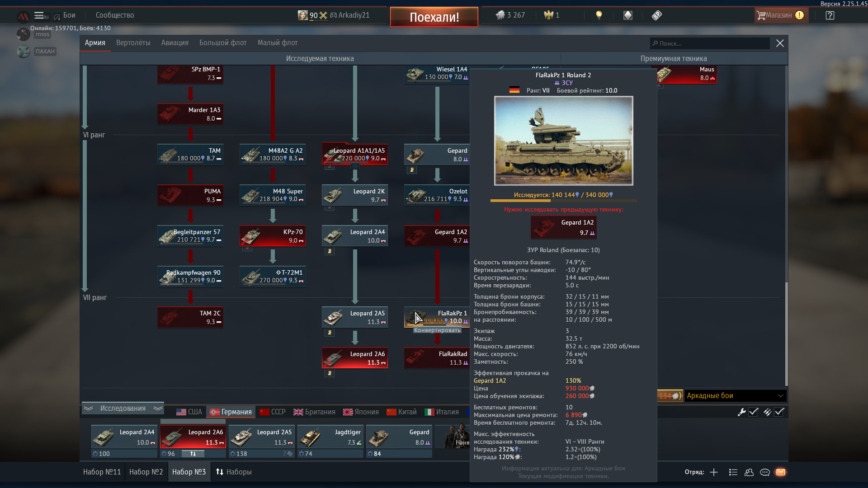Open the main hamburger menu
Image resolution: width=868 pixels, height=488 pixels.
[x=39, y=15]
